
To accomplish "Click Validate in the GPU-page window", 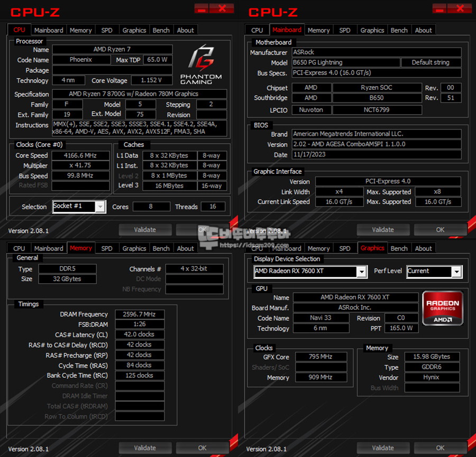I will click(383, 448).
